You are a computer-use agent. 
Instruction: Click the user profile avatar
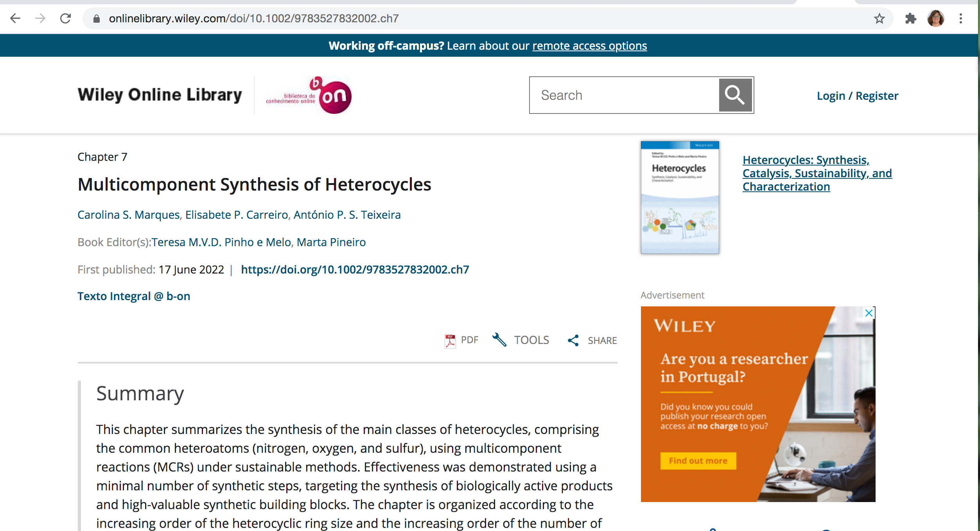coord(936,18)
